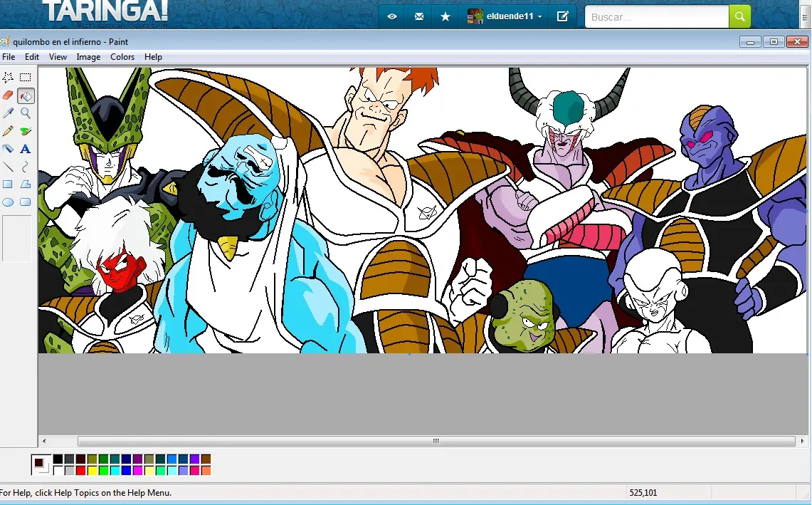Open the View menu
Screen dimensions: 812x505
coord(58,57)
